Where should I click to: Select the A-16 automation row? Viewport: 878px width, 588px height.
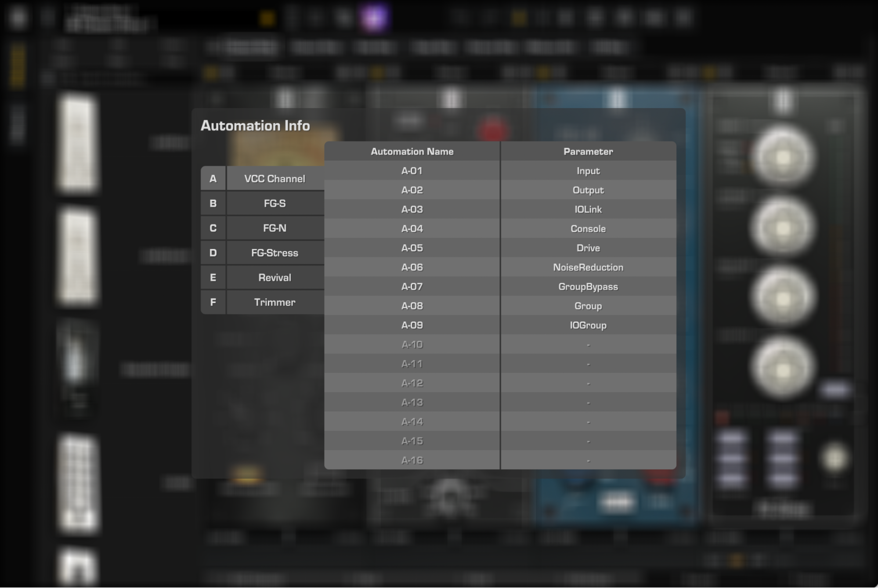click(500, 460)
